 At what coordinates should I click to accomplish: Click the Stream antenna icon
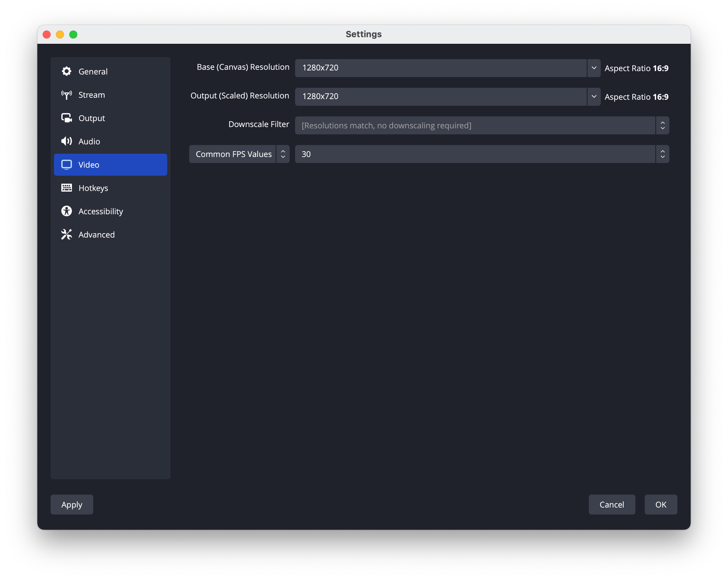click(67, 95)
